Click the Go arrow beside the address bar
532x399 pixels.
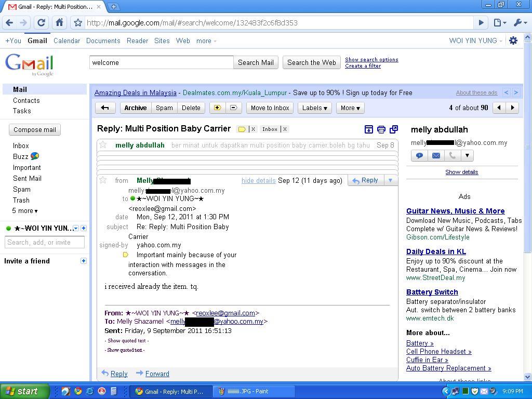pos(481,23)
